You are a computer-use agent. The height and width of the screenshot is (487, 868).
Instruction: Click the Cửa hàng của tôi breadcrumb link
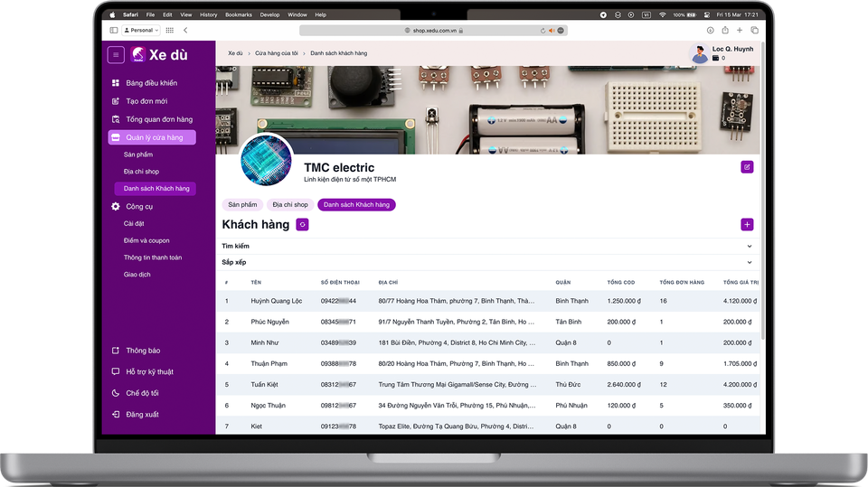tap(276, 53)
